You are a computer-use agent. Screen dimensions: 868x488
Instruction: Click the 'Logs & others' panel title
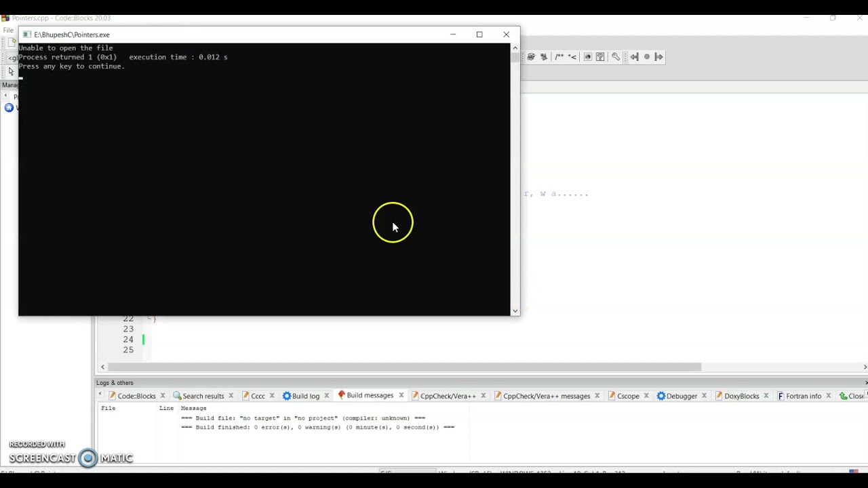point(115,383)
